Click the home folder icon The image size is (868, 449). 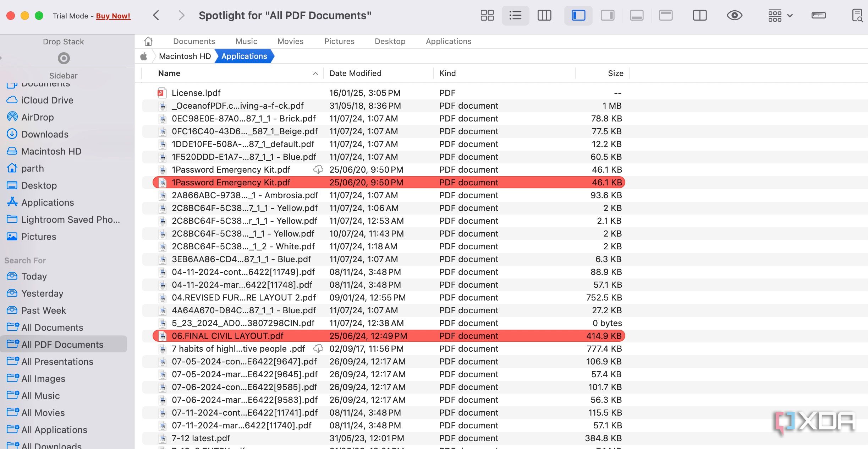click(x=148, y=42)
